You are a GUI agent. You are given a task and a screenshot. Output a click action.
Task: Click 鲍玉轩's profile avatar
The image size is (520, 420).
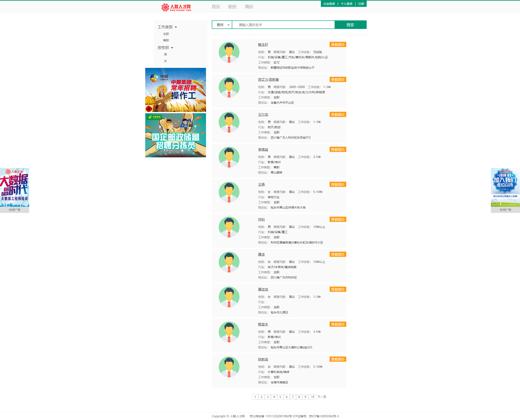[x=229, y=52]
